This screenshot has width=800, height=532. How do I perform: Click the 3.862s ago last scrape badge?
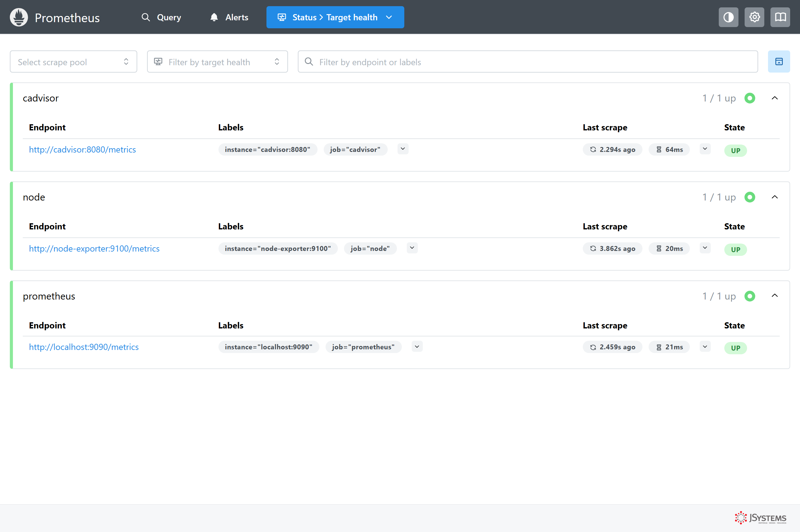[x=612, y=249]
